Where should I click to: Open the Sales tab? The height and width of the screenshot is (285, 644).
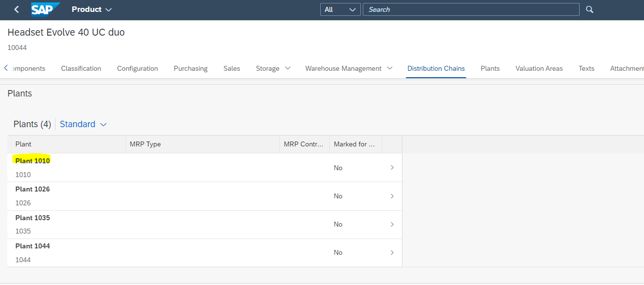pos(232,68)
